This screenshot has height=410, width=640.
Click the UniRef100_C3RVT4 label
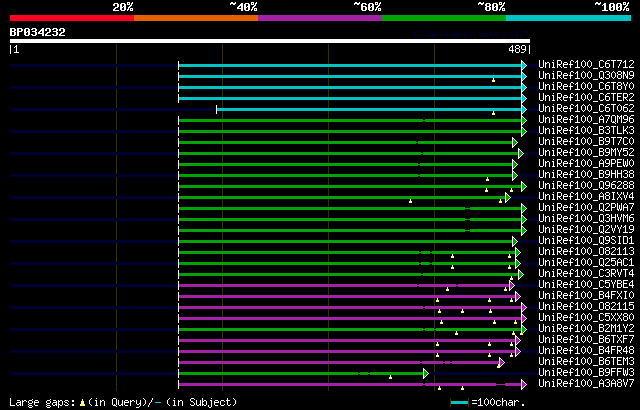586,273
